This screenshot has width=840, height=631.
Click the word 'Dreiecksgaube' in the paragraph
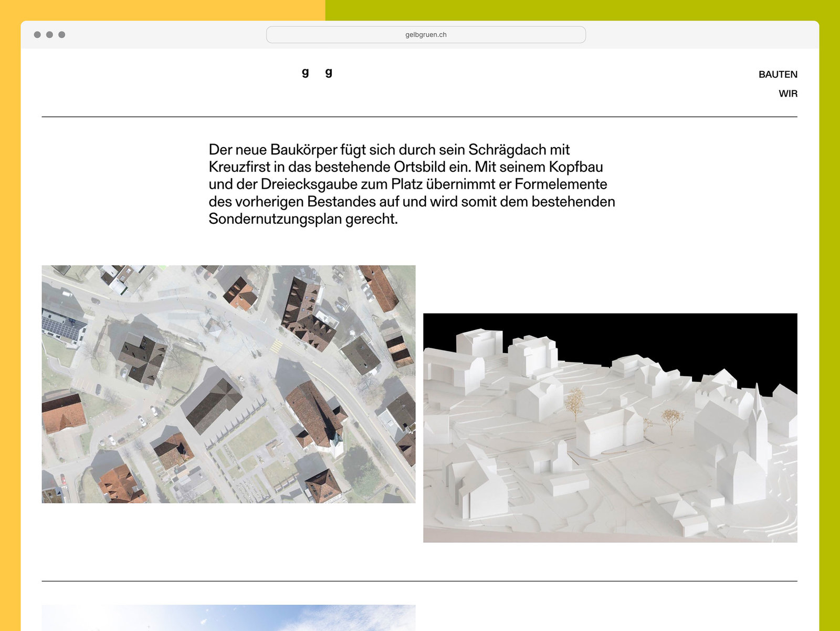coord(309,184)
